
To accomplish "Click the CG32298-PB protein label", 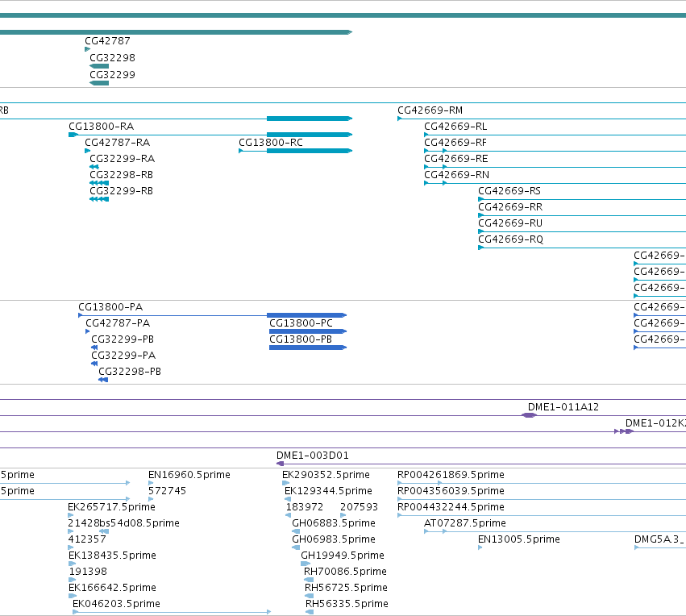I will click(x=130, y=372).
